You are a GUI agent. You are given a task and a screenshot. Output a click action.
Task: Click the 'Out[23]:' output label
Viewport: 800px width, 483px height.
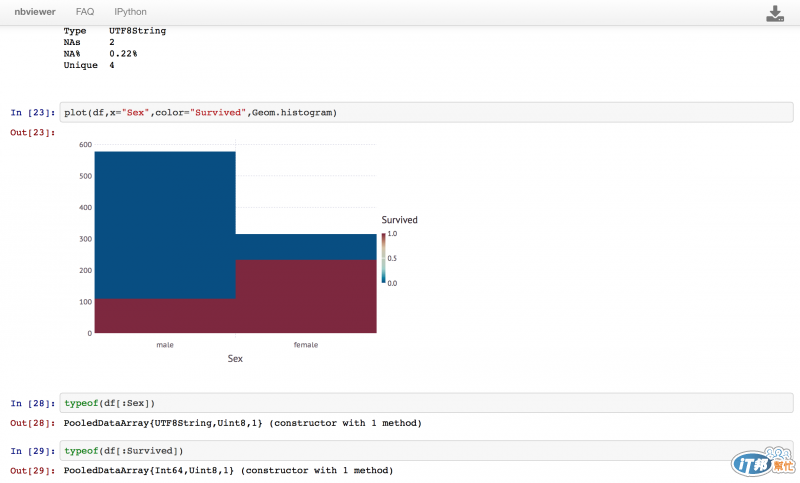coord(33,133)
